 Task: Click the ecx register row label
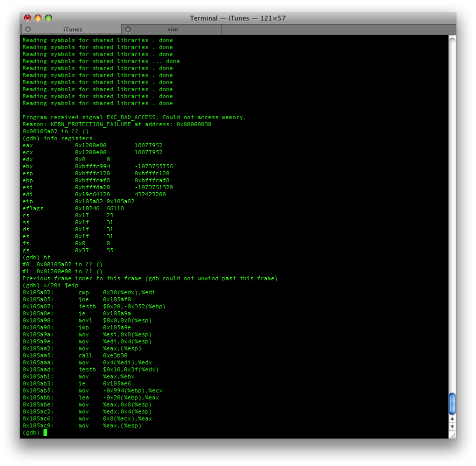point(27,152)
